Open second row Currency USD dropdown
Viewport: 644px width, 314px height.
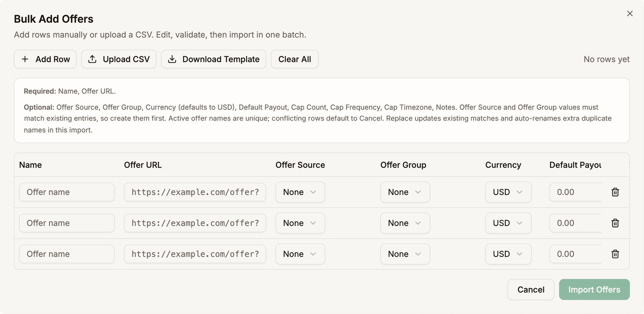click(508, 223)
